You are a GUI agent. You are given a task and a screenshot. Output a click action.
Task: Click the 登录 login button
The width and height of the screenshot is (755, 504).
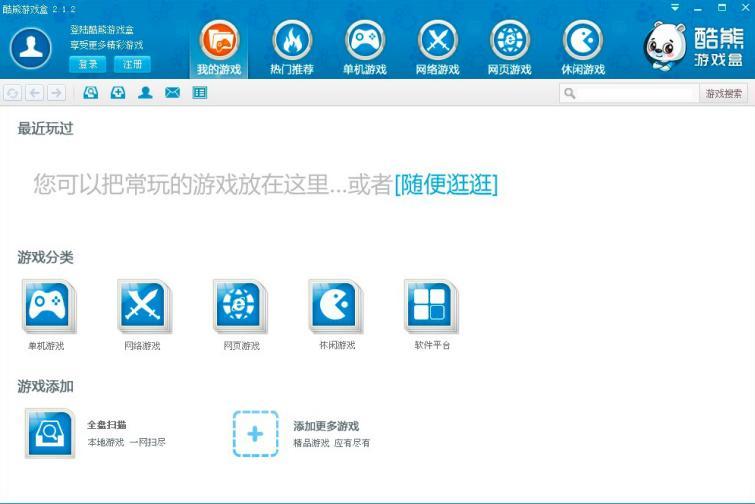click(x=88, y=64)
